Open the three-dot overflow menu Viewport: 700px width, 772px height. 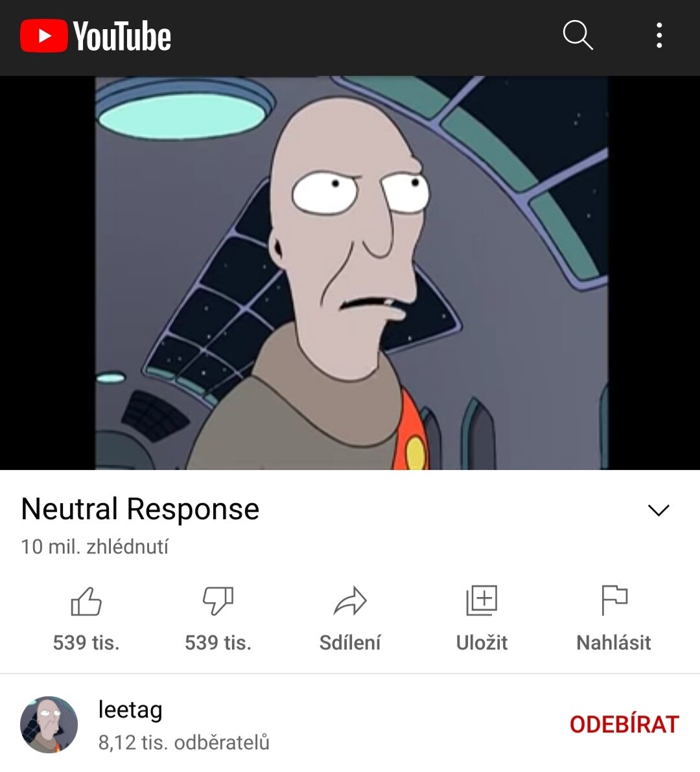[x=659, y=36]
